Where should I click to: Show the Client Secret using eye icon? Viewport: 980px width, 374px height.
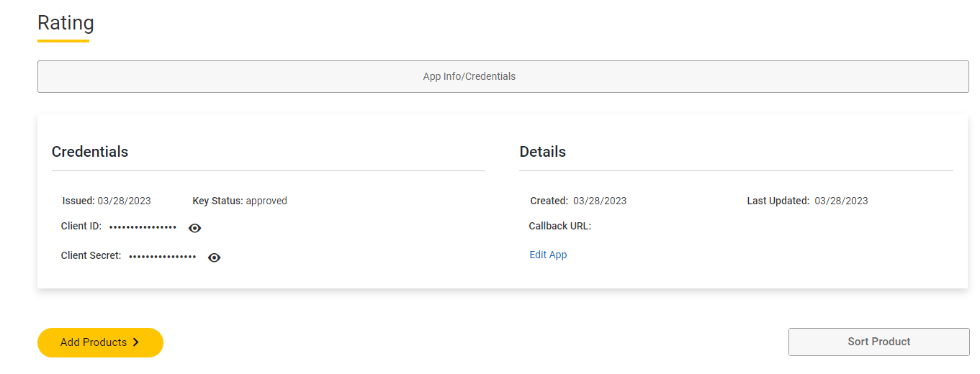pyautogui.click(x=214, y=257)
